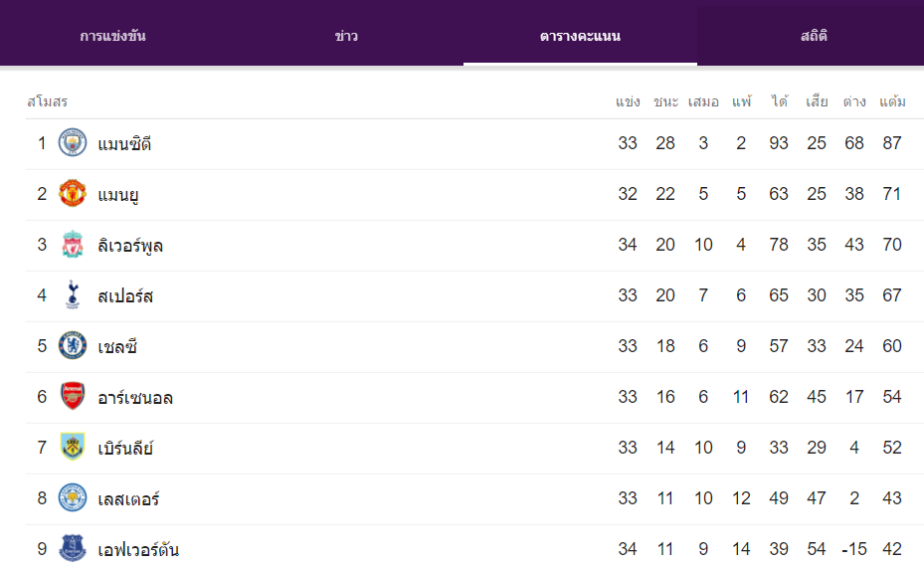Click the เลสเตอร์ table row name

pos(128,499)
